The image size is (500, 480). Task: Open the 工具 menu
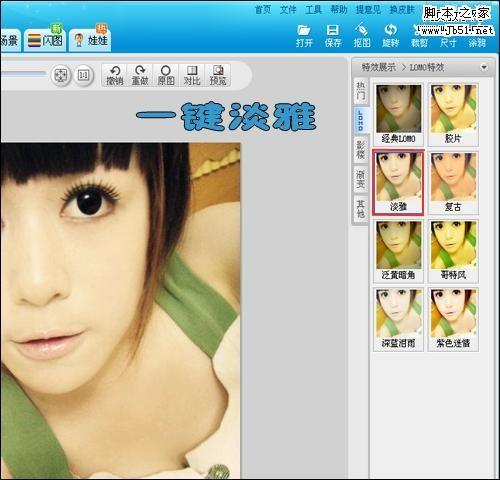click(x=313, y=10)
